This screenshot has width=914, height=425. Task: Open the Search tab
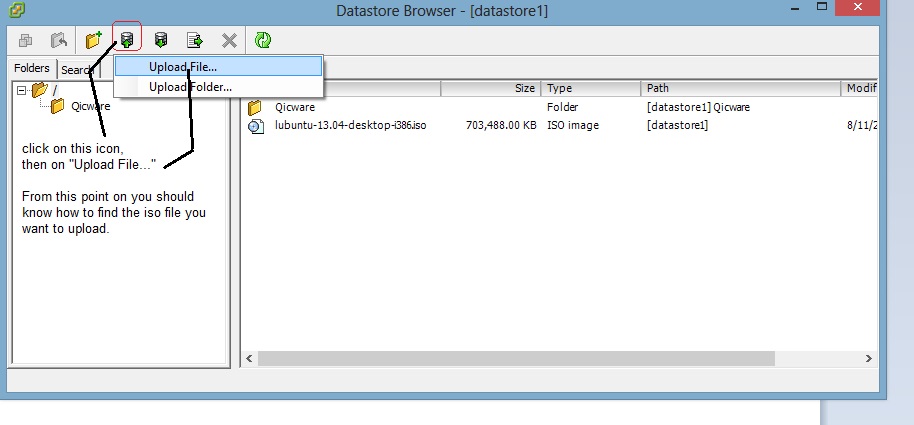click(x=76, y=70)
